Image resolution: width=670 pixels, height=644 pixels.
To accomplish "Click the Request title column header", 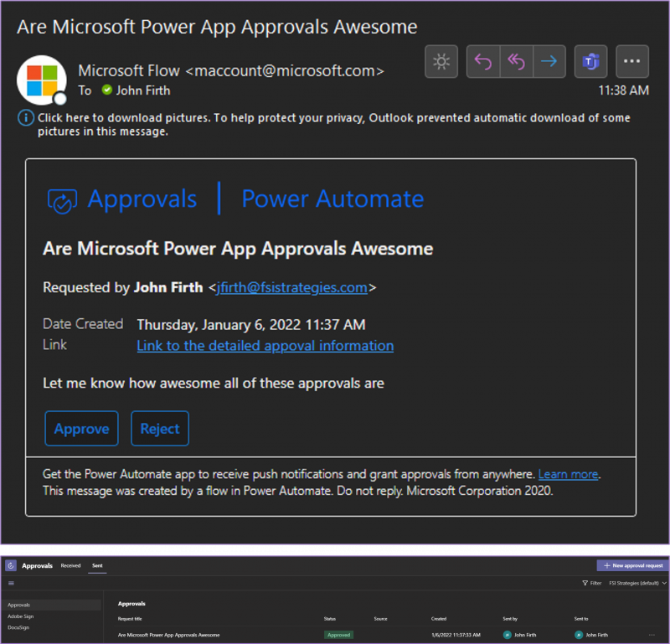I will click(x=130, y=618).
